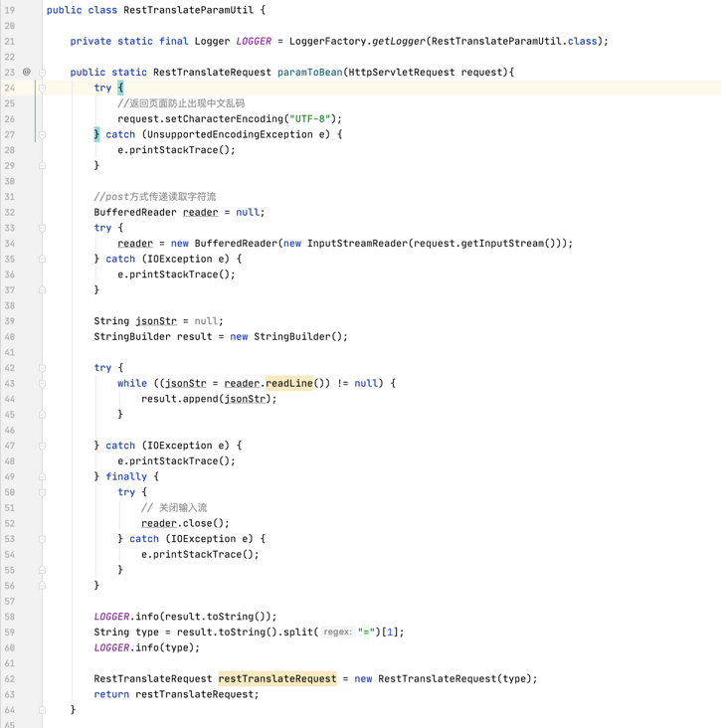Viewport: 721px width, 728px height.
Task: Click the getLogger method call
Action: pyautogui.click(x=399, y=42)
